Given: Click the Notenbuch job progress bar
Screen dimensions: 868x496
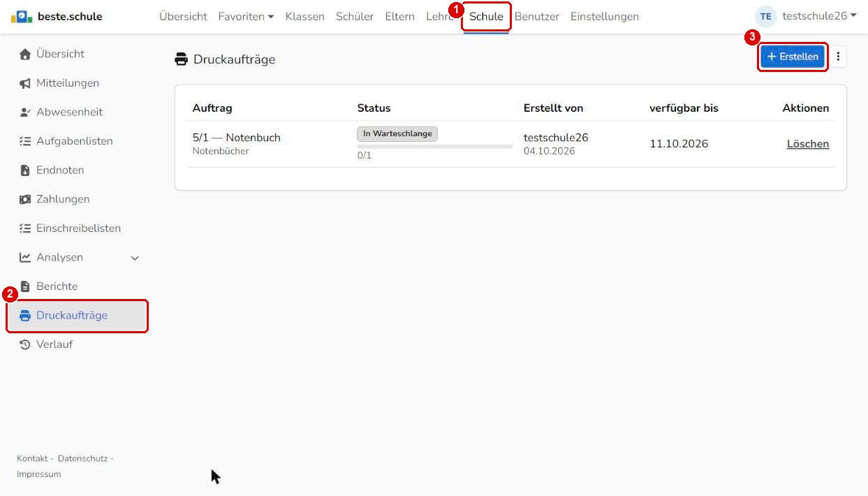Looking at the screenshot, I should (434, 147).
